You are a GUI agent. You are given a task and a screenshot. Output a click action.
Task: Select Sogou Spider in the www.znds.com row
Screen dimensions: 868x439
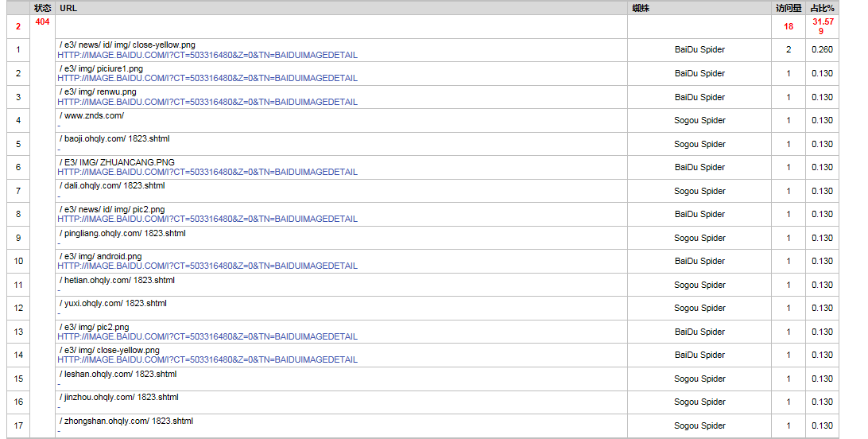pyautogui.click(x=699, y=121)
